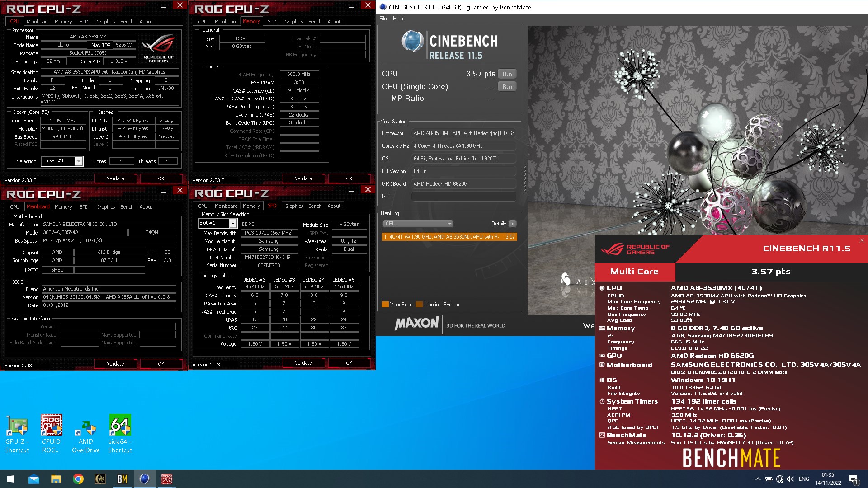Image resolution: width=868 pixels, height=488 pixels.
Task: Select Memory tab in top-left CPU-Z window
Action: tap(63, 22)
